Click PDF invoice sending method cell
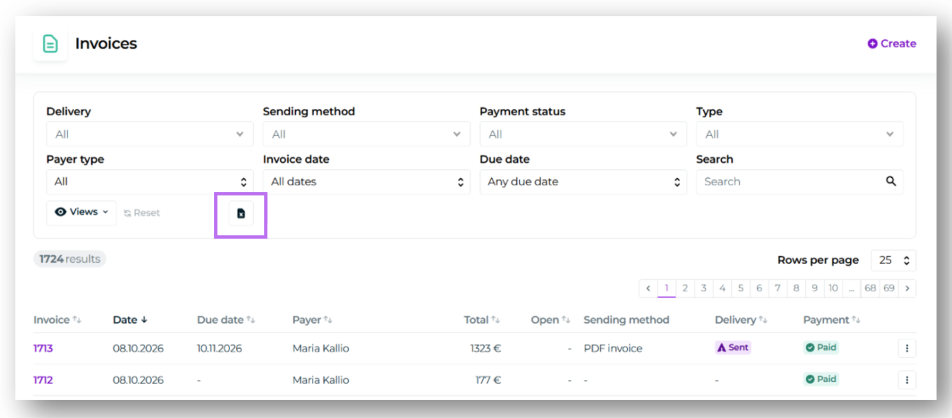This screenshot has height=418, width=952. (x=613, y=349)
